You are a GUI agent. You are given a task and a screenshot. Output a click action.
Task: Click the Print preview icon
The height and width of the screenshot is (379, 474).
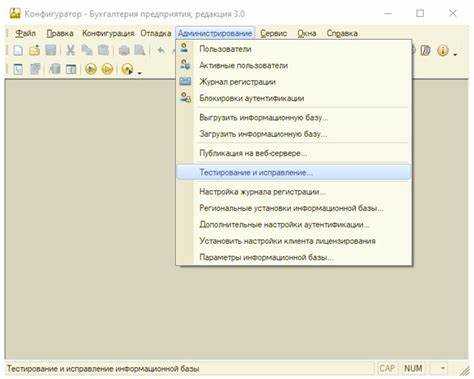pyautogui.click(x=140, y=50)
